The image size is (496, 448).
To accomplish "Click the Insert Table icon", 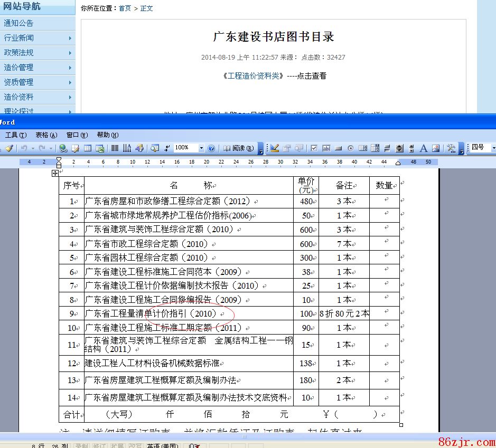I will 88,148.
